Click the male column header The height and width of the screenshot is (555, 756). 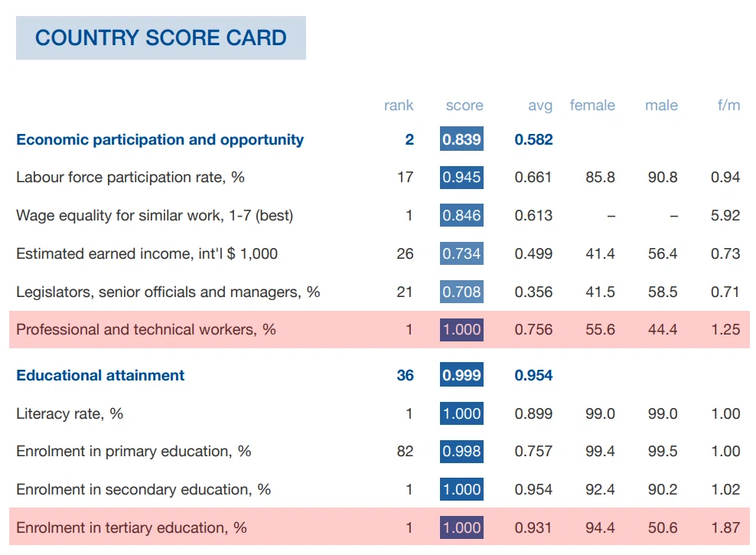(661, 105)
